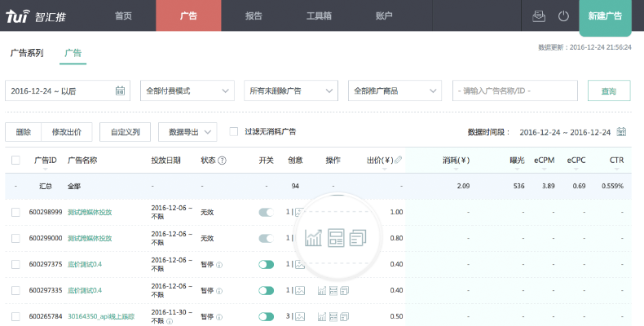Image resolution: width=644 pixels, height=326 pixels.
Task: Click the 新建广告 button
Action: pos(605,16)
